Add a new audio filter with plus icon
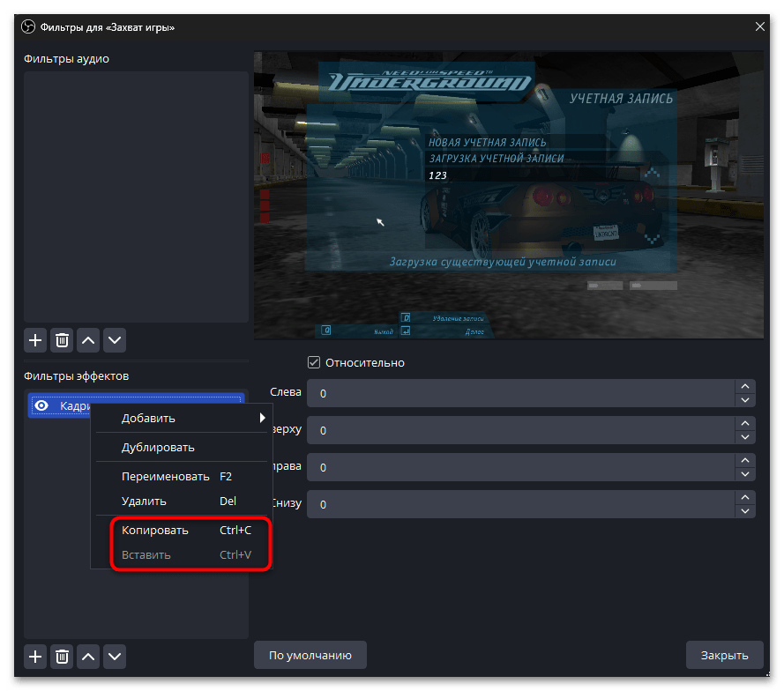This screenshot has height=691, width=784. pos(35,340)
